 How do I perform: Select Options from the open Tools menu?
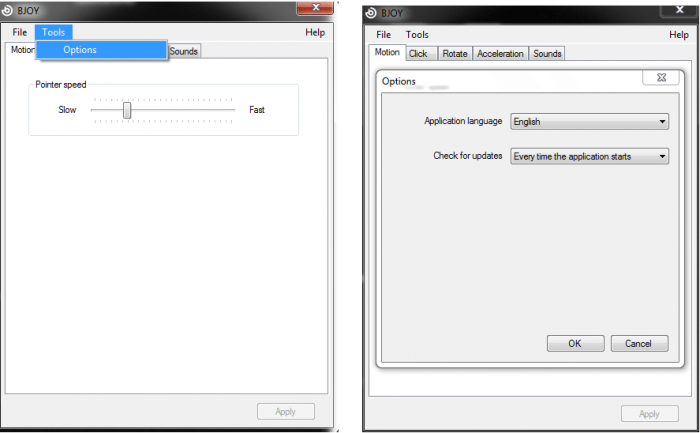(x=80, y=50)
